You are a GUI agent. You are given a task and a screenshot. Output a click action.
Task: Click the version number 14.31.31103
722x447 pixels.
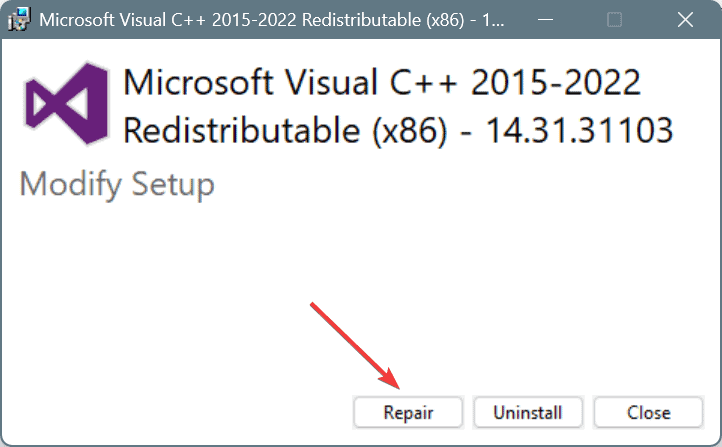579,130
